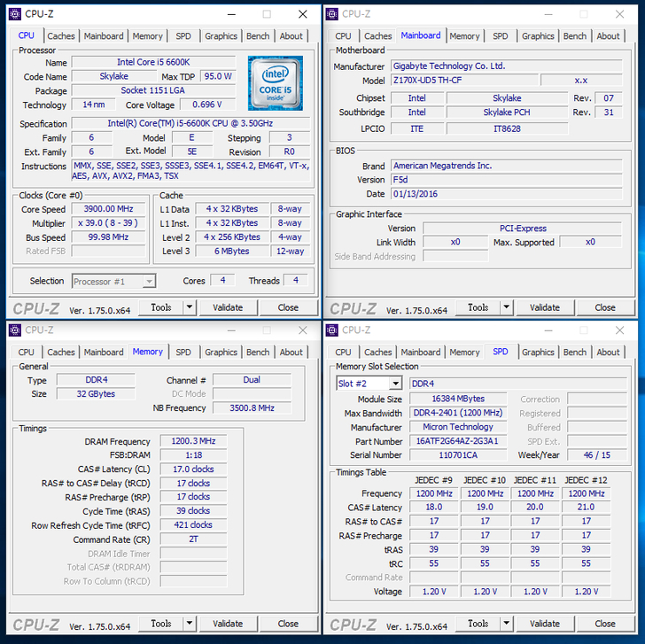Open About tab in the SPD window

pyautogui.click(x=608, y=353)
